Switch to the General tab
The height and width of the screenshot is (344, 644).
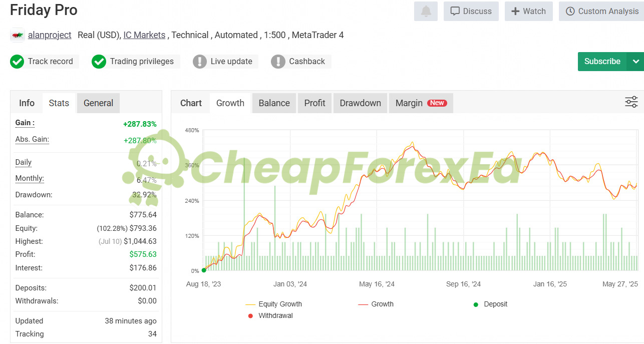(98, 103)
